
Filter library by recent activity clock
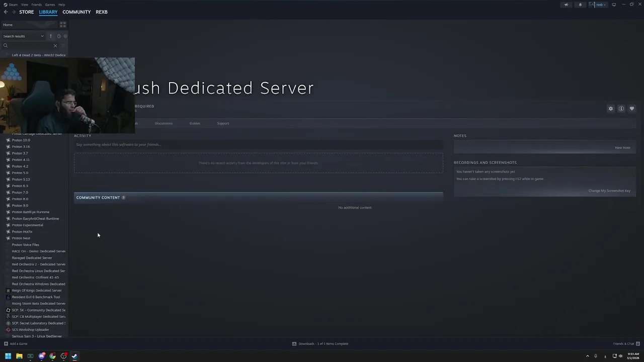click(58, 36)
